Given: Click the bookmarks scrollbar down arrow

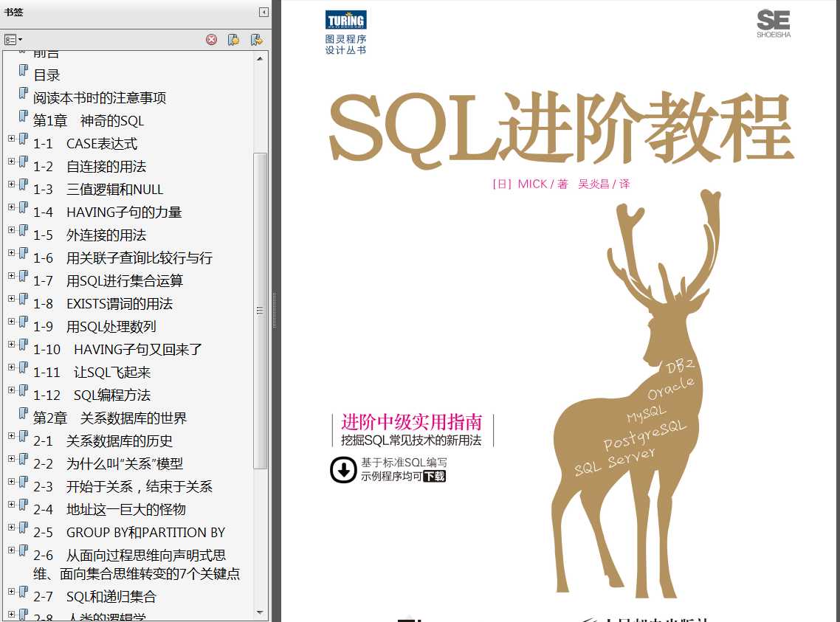Looking at the screenshot, I should click(x=260, y=612).
